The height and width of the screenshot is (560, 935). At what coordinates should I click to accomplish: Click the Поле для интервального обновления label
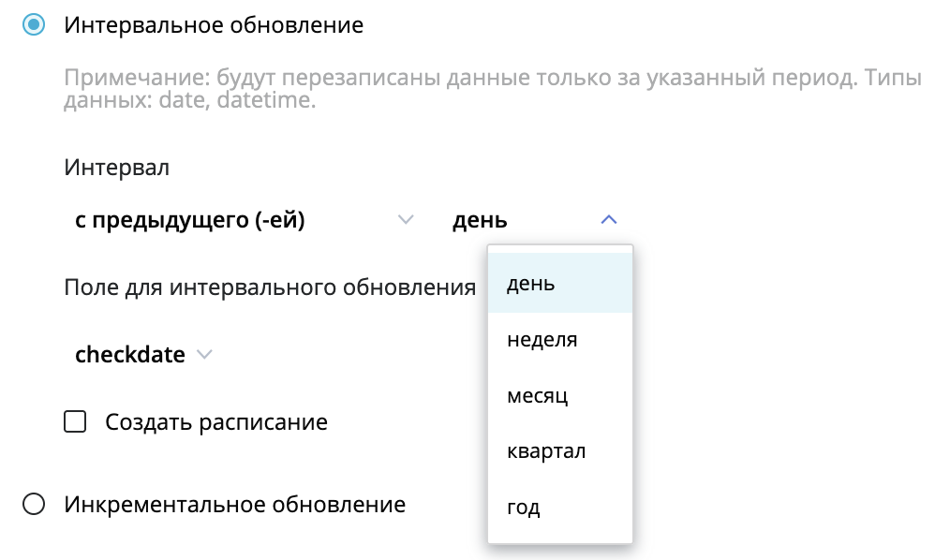(270, 287)
